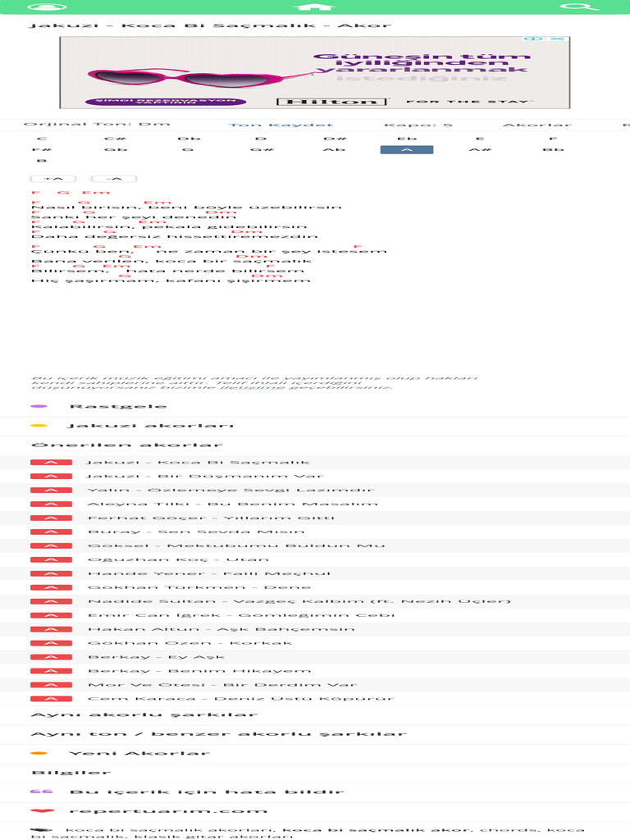Select the D# key option
Screen dimensions: 630x840
point(336,139)
